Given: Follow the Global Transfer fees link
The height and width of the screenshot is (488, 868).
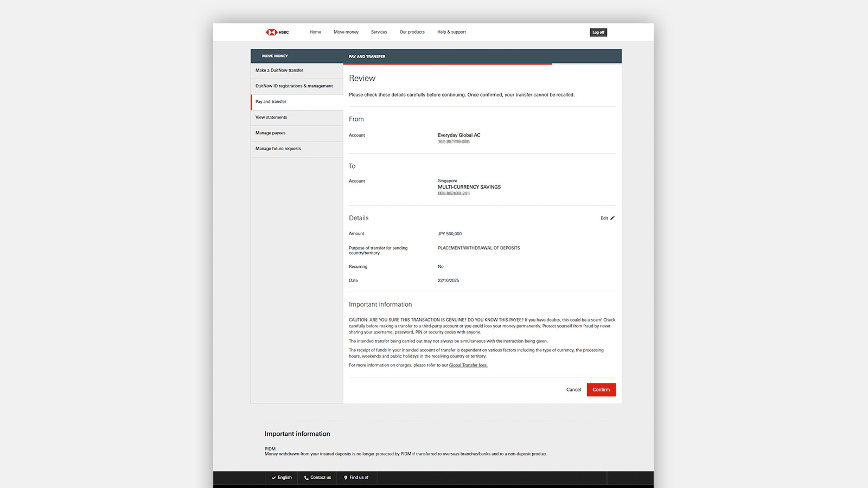Looking at the screenshot, I should (468, 365).
